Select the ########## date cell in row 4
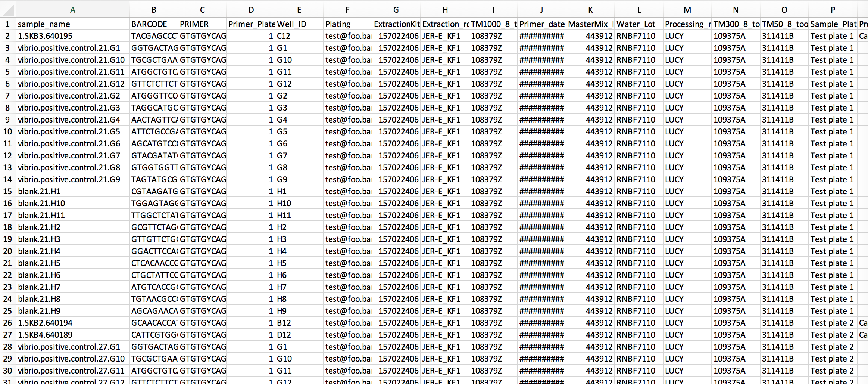Viewport: 868px width, 384px height. coord(542,60)
